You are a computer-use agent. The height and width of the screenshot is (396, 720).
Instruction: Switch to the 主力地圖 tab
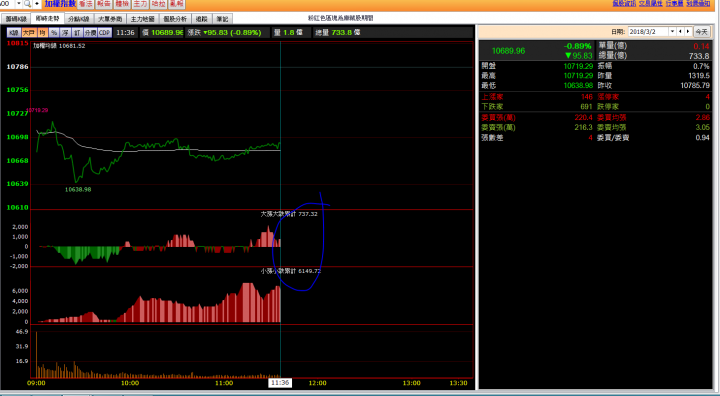pos(142,19)
